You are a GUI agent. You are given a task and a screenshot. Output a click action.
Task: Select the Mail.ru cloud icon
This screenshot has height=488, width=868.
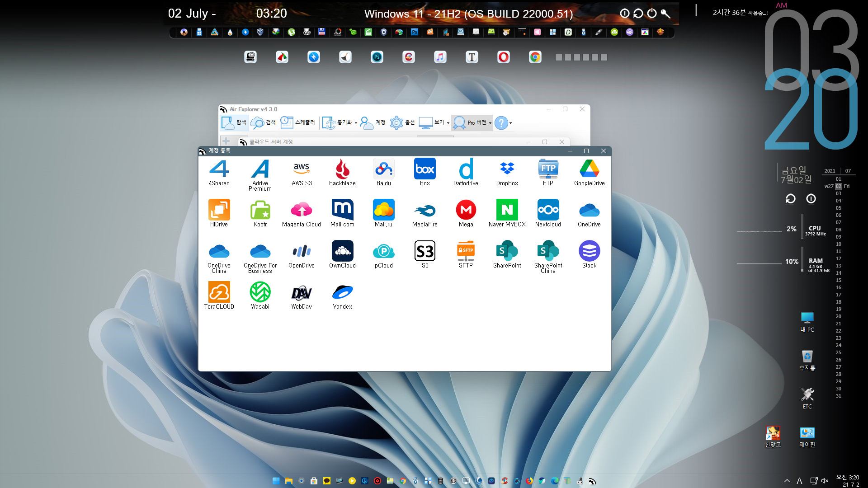point(384,213)
